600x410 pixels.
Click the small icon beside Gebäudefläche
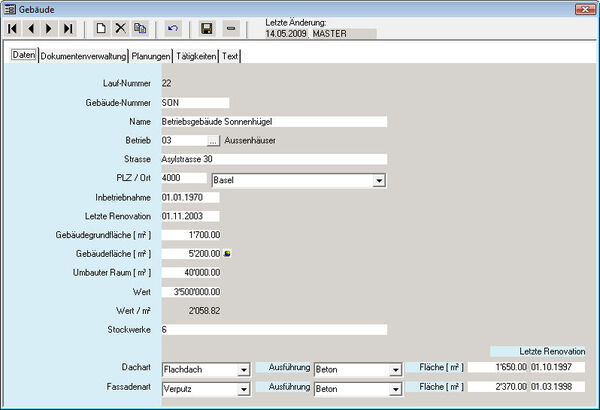tap(227, 253)
